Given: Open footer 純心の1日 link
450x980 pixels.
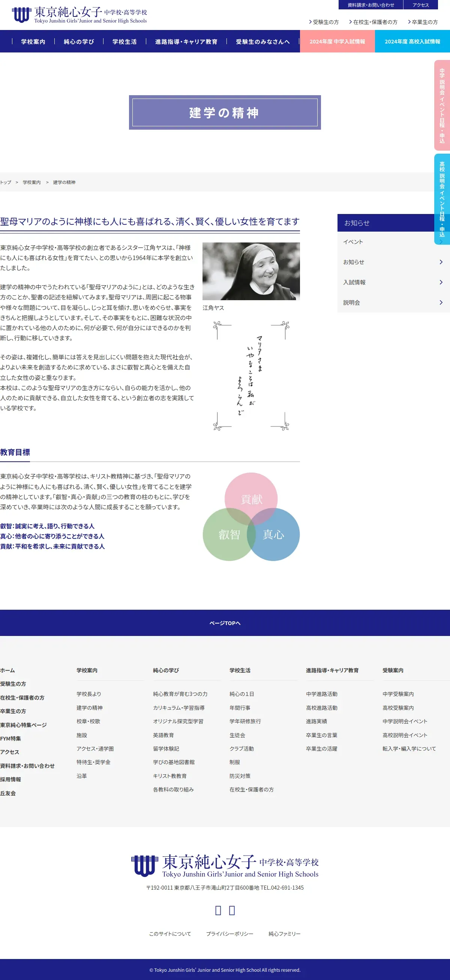Looking at the screenshot, I should pos(242,694).
